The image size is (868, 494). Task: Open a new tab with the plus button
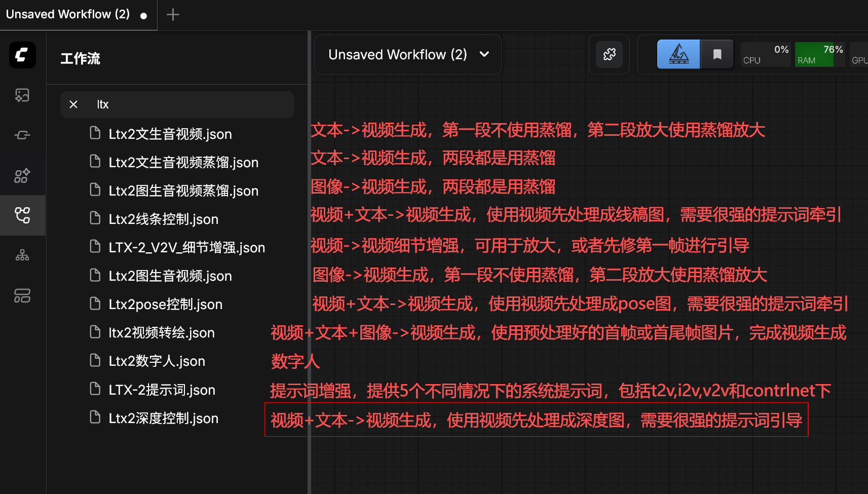[172, 15]
